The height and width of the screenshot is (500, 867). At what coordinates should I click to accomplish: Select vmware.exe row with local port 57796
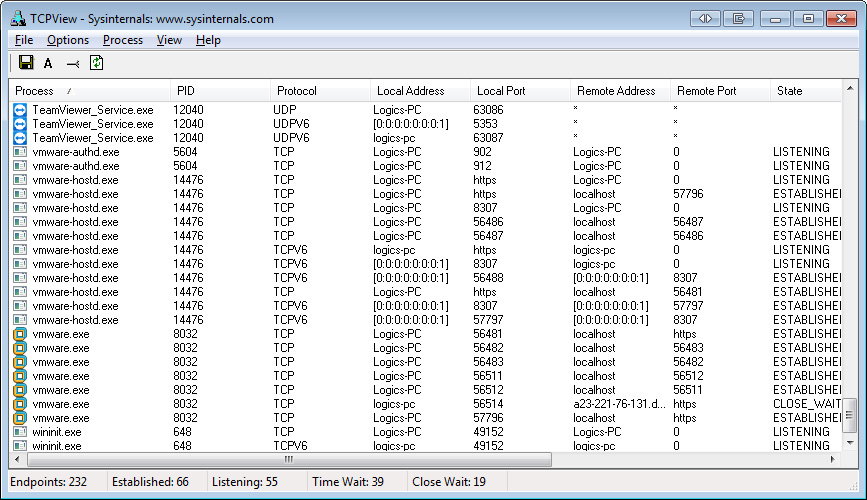click(x=426, y=418)
